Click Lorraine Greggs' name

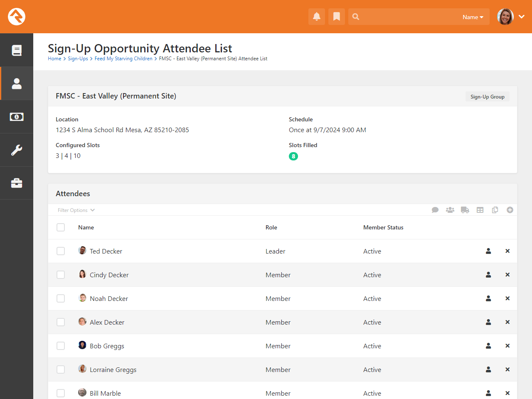pyautogui.click(x=113, y=369)
